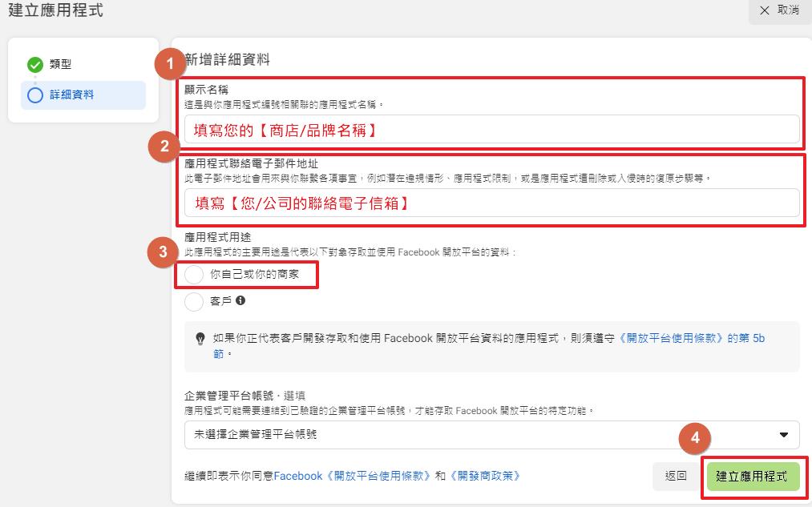Select the 詳細資料 step label in sidebar
This screenshot has height=507, width=812.
(x=72, y=95)
